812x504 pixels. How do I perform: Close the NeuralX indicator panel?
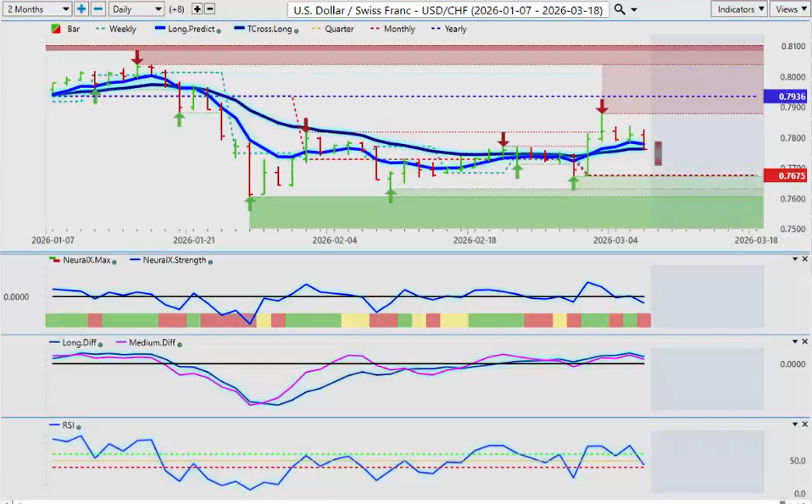coord(804,258)
